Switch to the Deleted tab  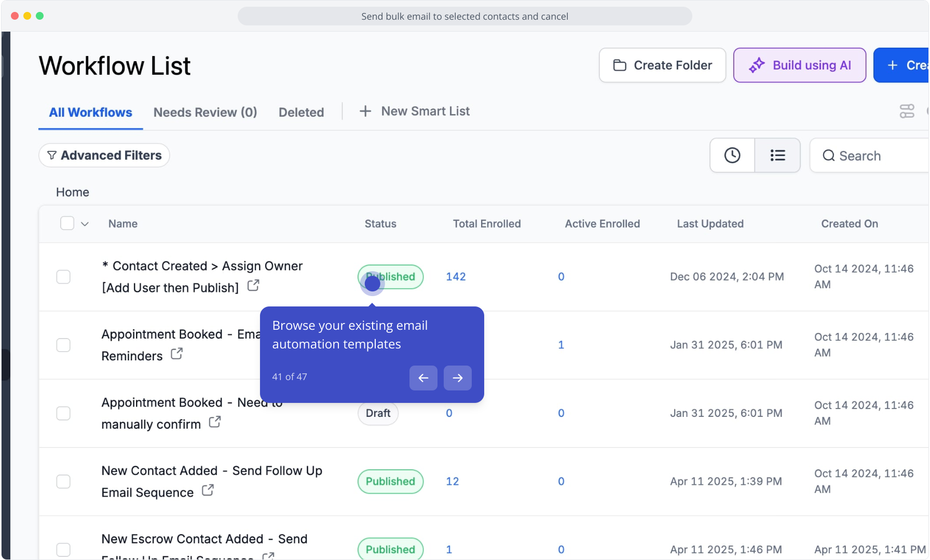[x=301, y=113]
